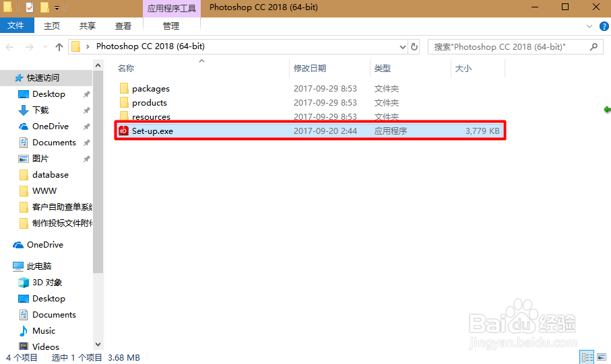Sort by 修改日期 column header
611x364 pixels.
tap(310, 69)
